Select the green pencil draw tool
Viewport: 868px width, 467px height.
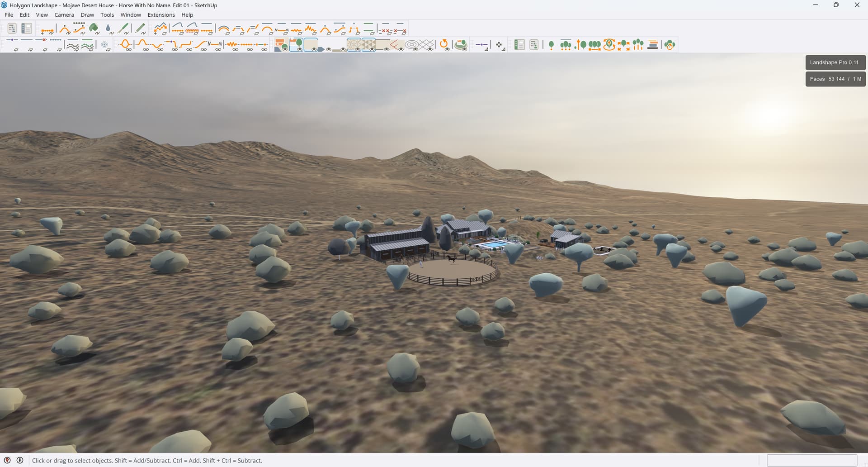coord(141,29)
